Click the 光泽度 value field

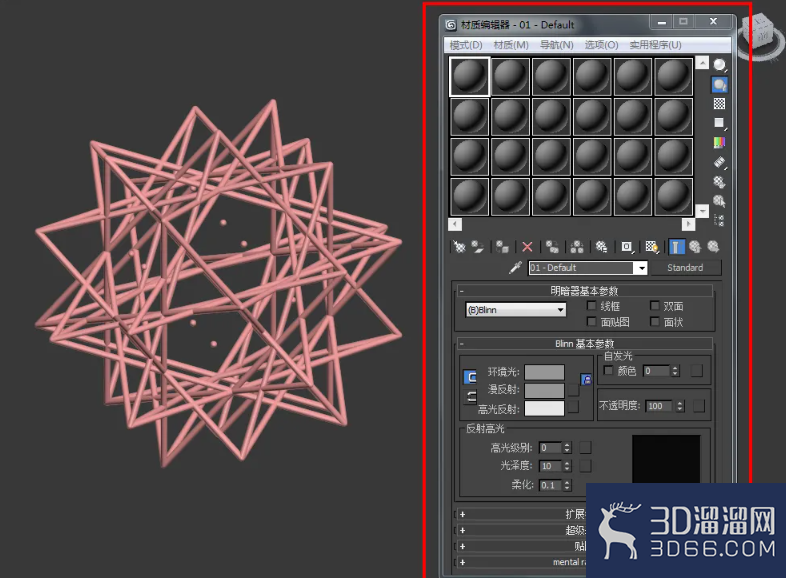(x=550, y=466)
